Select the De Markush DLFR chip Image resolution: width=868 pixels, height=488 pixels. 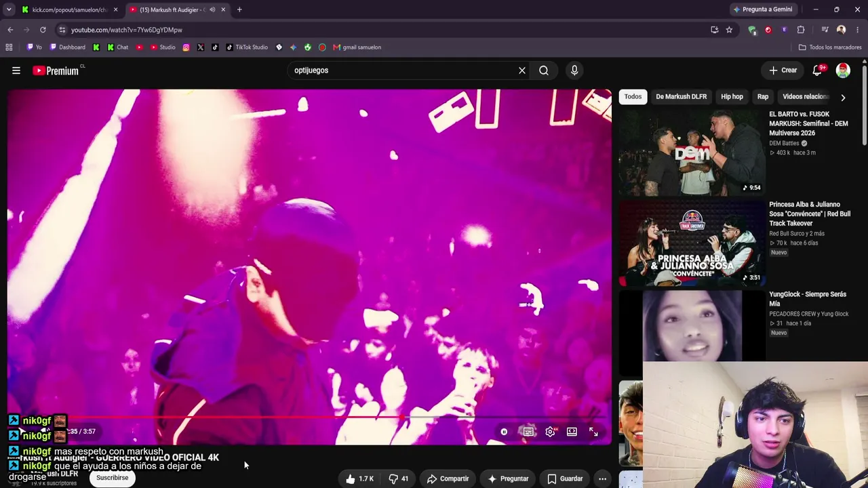coord(681,97)
